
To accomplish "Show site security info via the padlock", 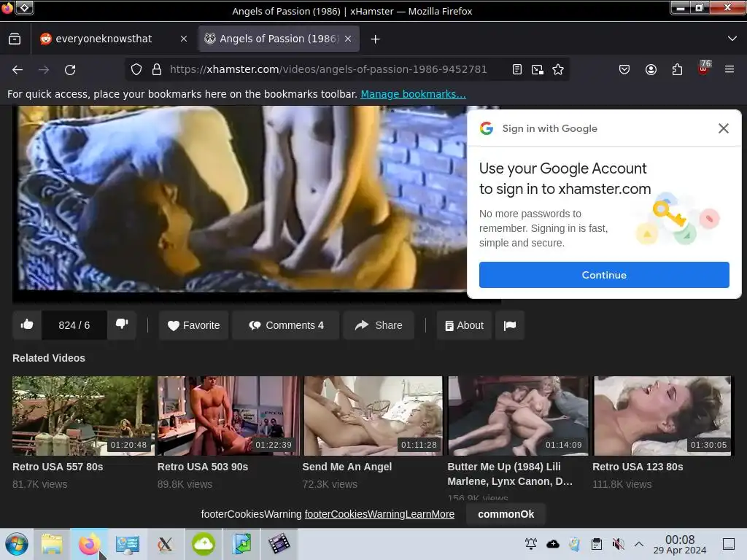I will [x=157, y=69].
